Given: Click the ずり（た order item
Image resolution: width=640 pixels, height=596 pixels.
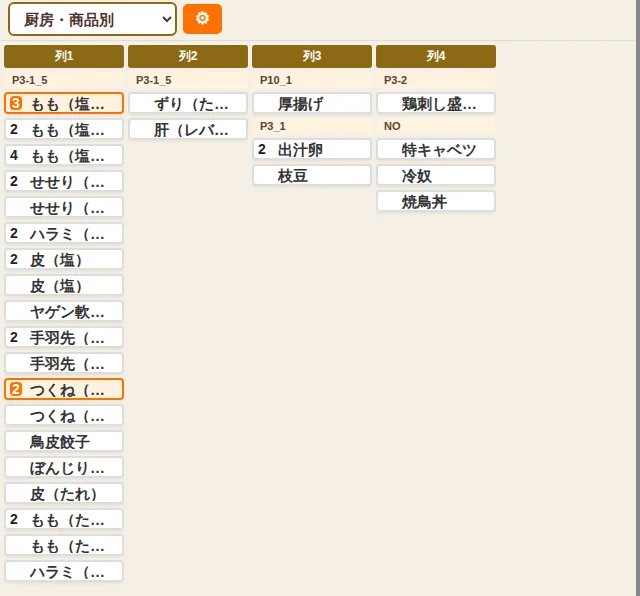Looking at the screenshot, I should [188, 103].
